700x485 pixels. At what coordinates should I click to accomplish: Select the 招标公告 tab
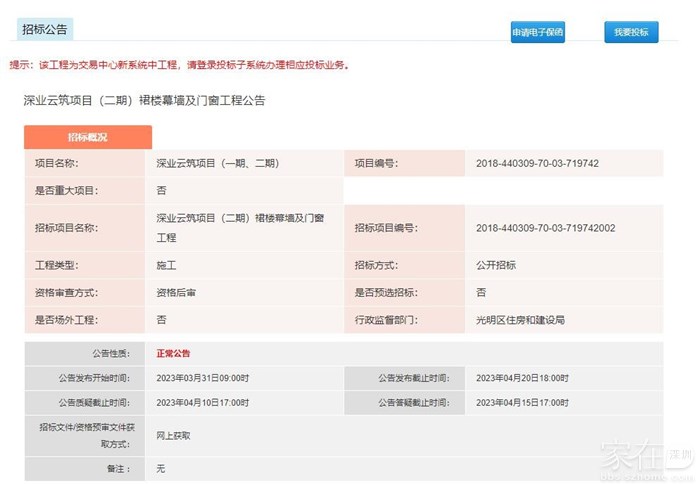(45, 29)
